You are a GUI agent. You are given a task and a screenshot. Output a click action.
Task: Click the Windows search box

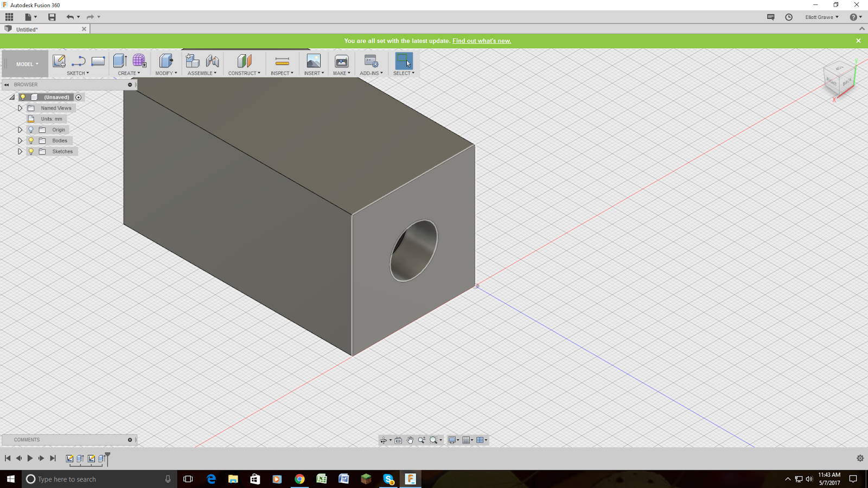pos(99,479)
